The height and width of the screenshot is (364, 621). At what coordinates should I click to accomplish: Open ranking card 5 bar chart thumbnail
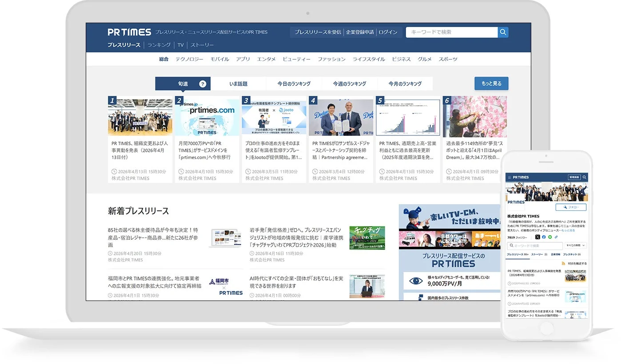(408, 117)
